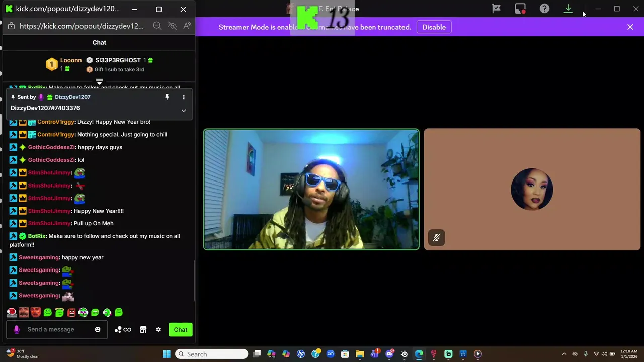Open weather widget showing 38°F
Screen dimensions: 644x362
[x=21, y=354]
